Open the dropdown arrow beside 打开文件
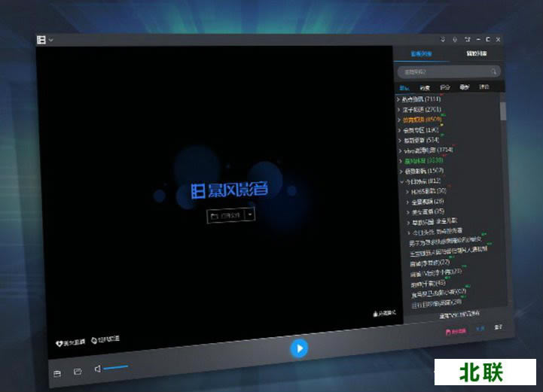This screenshot has width=543, height=392. [x=250, y=214]
